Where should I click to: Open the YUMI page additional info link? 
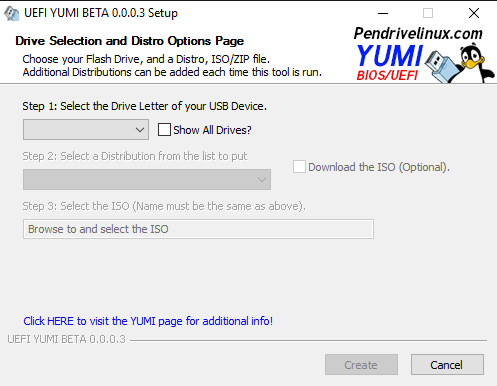pyautogui.click(x=148, y=321)
